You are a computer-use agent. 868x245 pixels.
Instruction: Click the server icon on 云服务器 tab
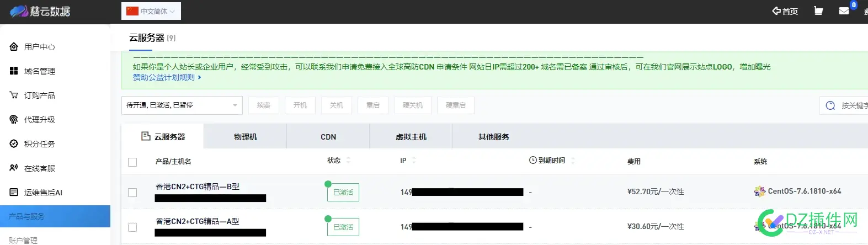click(146, 136)
